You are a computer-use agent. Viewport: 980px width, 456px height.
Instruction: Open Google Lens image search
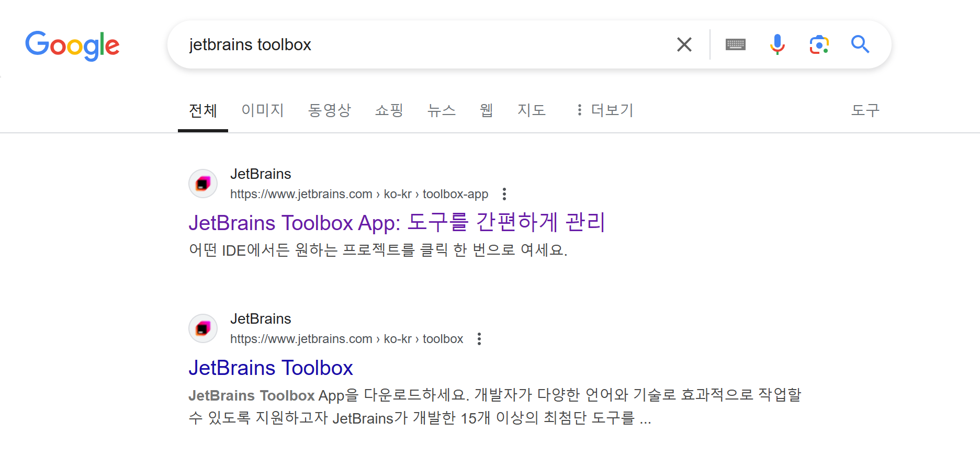[819, 44]
